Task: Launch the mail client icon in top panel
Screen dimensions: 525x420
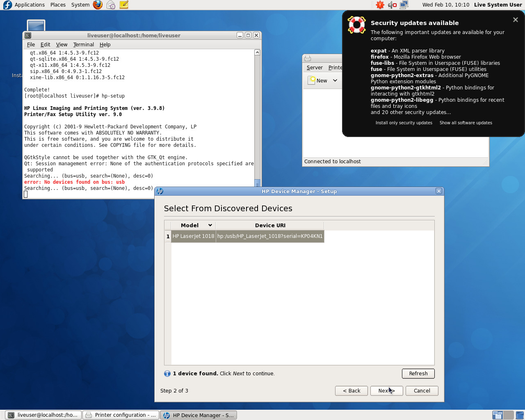Action: pos(111,5)
